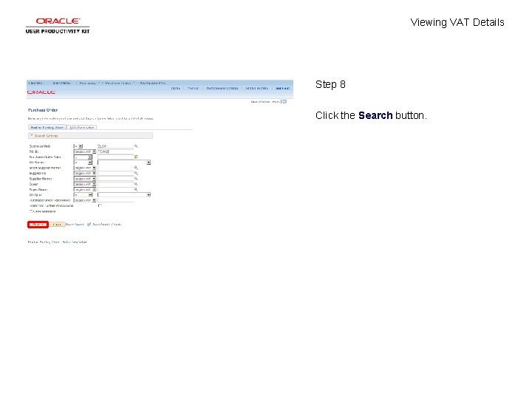Open the Main Menu breadcrumb
The width and height of the screenshot is (532, 399).
pyautogui.click(x=62, y=83)
